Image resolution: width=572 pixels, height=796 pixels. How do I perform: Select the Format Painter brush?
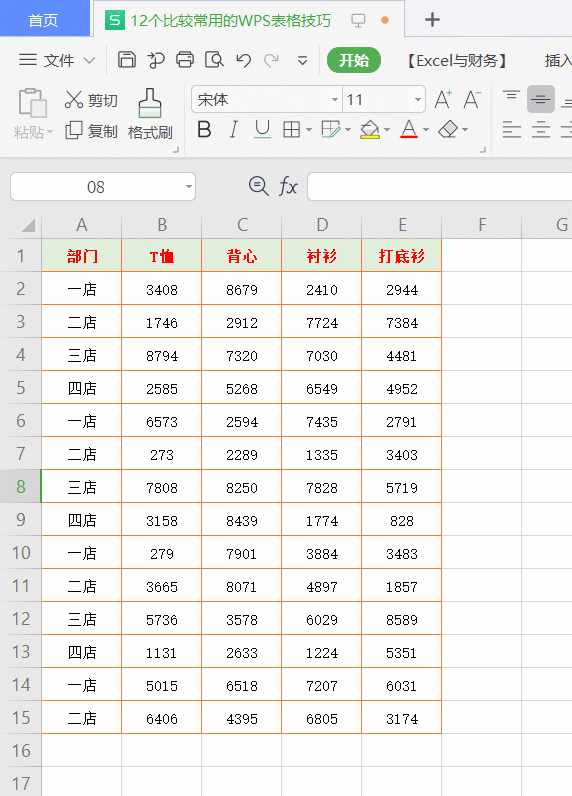pos(150,114)
